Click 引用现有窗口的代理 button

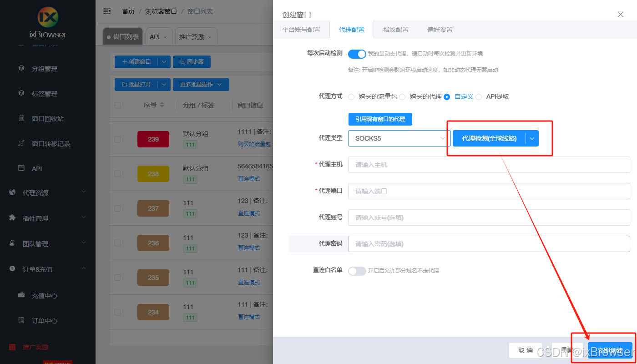point(380,119)
